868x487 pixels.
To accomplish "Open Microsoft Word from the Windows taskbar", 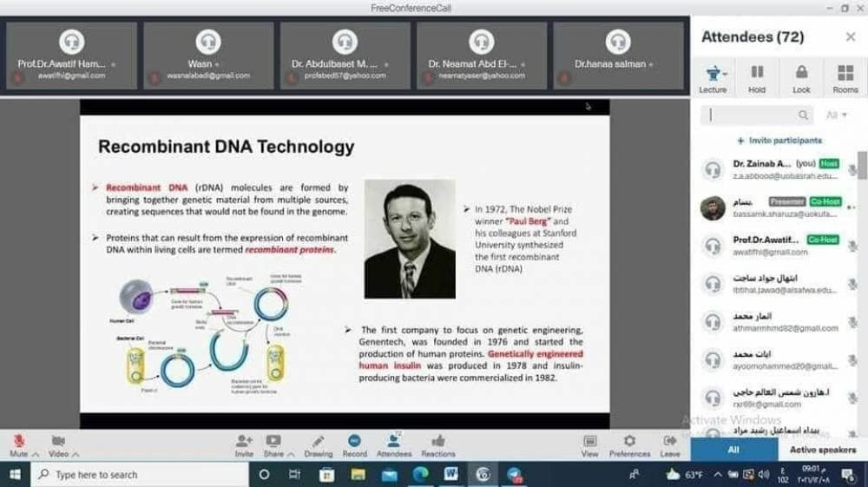I will [450, 475].
